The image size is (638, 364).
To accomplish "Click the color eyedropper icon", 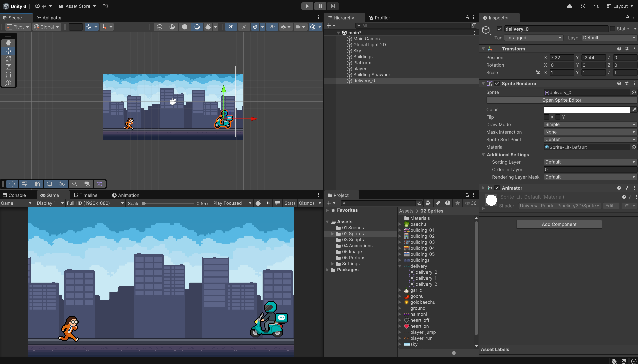I will click(x=634, y=110).
